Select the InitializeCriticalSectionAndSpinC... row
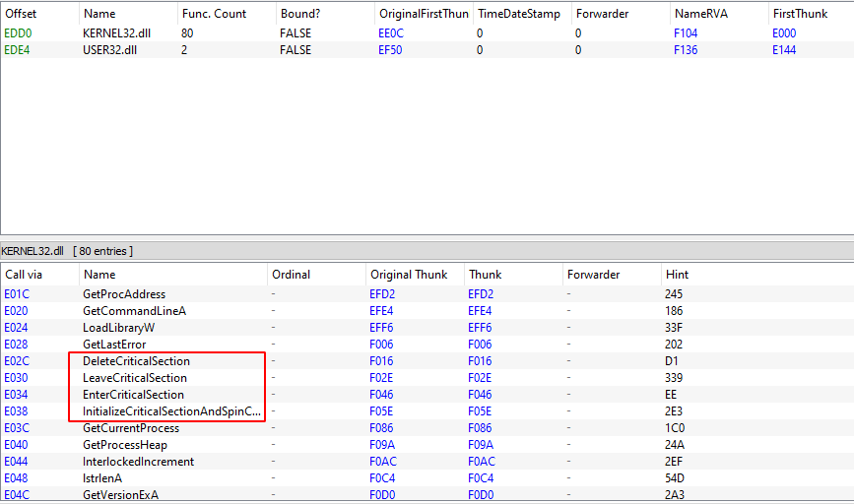The height and width of the screenshot is (504, 854). coord(427,411)
